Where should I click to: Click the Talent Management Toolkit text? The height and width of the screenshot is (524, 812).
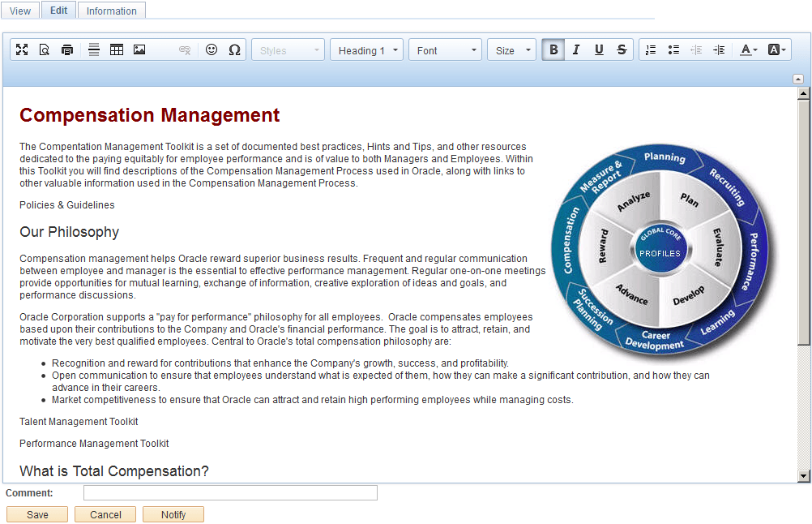79,421
